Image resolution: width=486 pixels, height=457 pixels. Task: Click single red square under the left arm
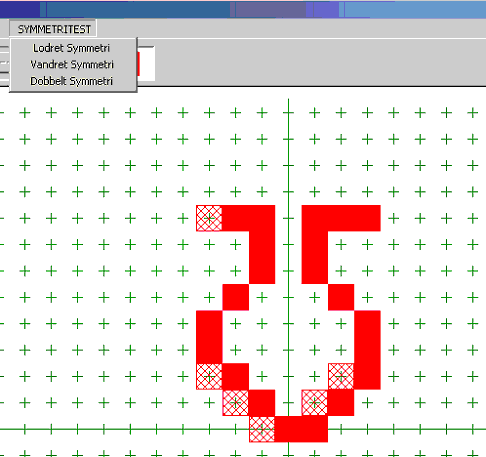235,297
